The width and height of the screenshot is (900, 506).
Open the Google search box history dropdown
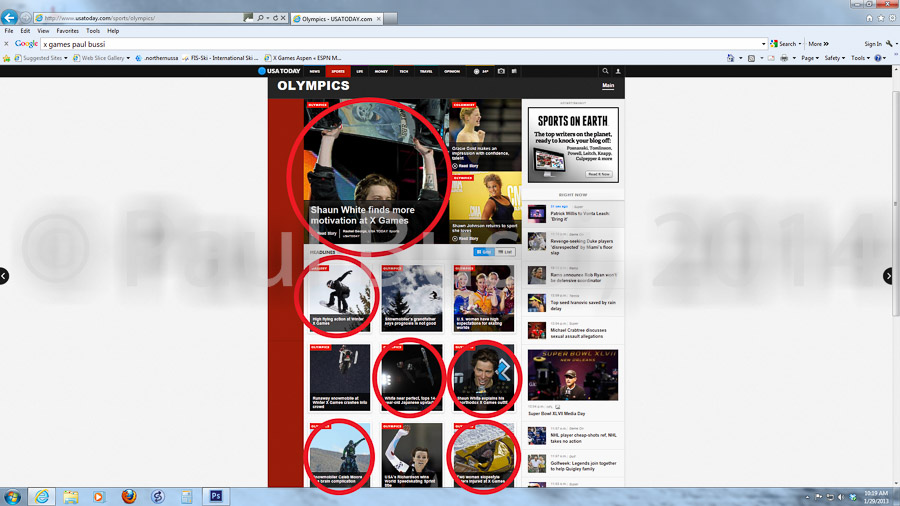point(763,44)
